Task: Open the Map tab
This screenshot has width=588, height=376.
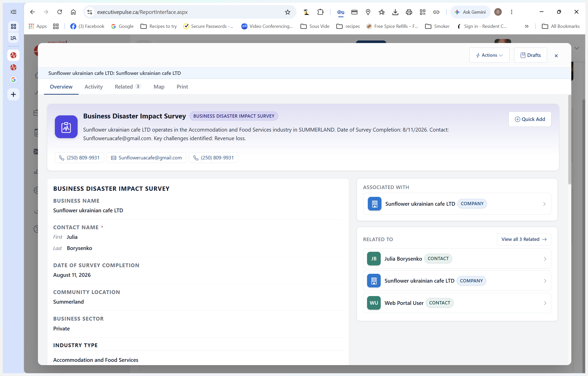Action: point(159,87)
